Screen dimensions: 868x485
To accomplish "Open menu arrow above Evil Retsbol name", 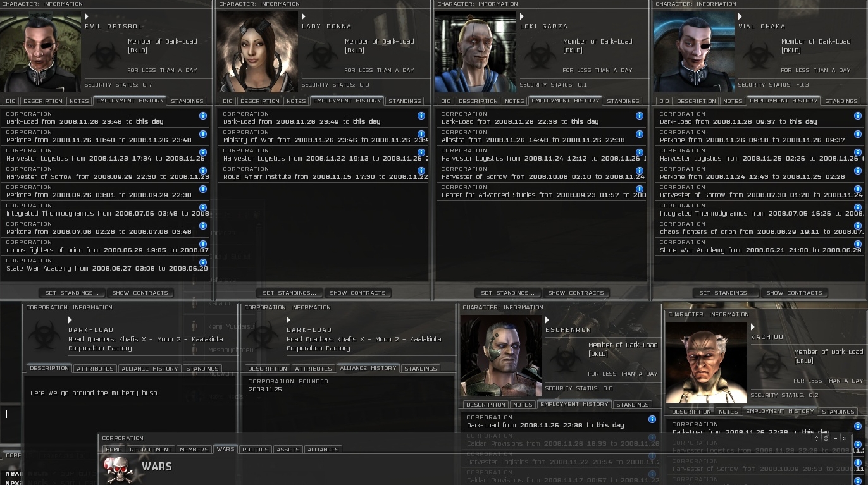I will [x=87, y=17].
